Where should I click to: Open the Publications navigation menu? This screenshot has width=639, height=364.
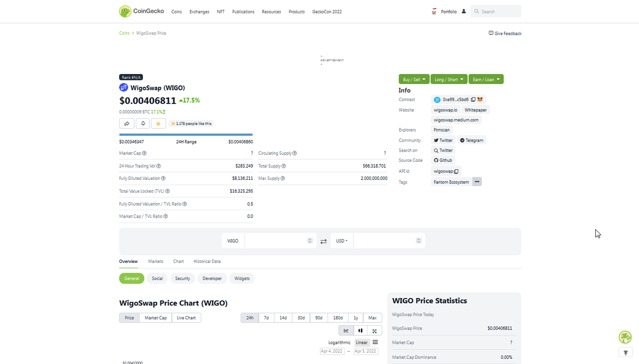pos(243,12)
